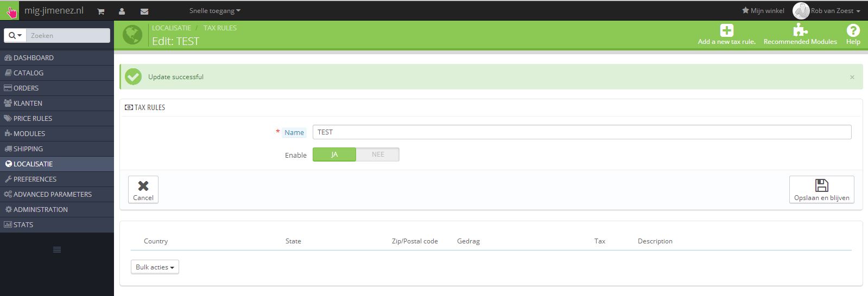
Task: Click the mig-jimenez.nl shop name
Action: pyautogui.click(x=54, y=10)
